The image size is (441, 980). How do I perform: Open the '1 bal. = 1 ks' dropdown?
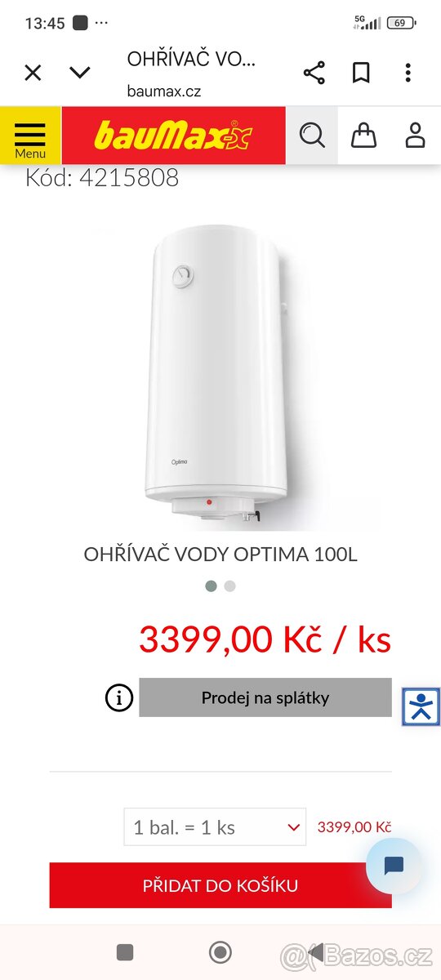215,826
